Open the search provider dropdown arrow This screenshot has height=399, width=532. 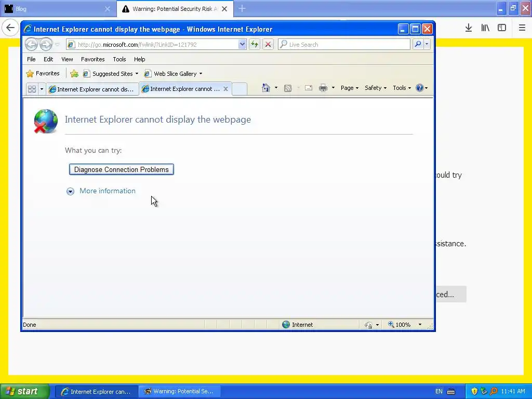point(427,44)
